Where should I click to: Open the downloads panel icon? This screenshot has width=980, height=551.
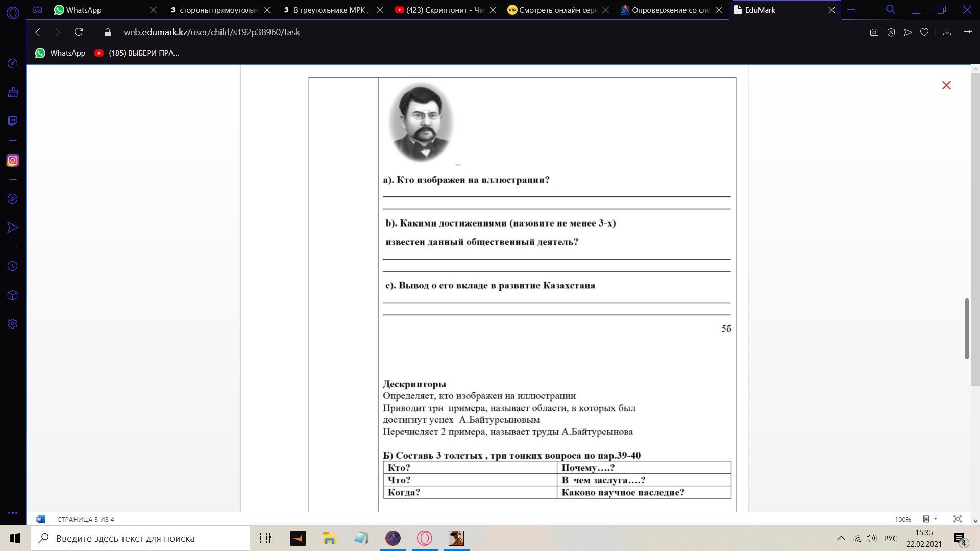coord(947,32)
